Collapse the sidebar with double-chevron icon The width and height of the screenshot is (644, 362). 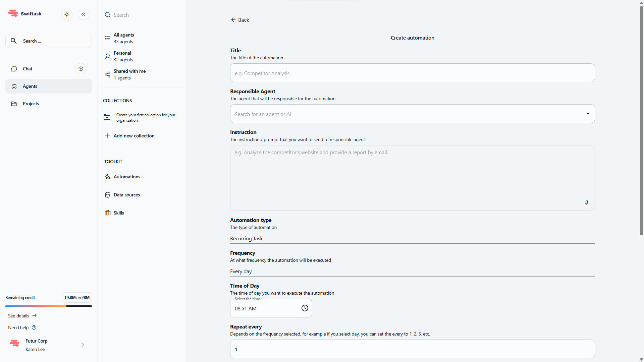coord(84,14)
